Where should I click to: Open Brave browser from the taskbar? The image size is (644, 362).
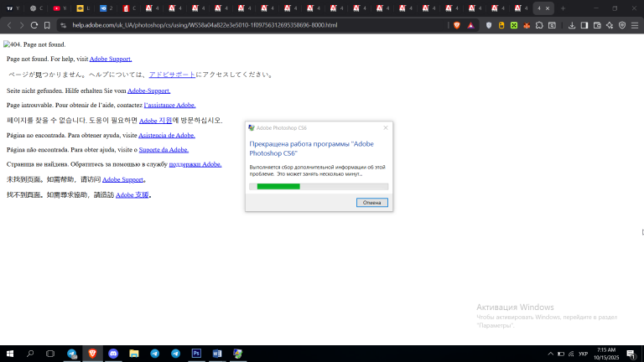[x=92, y=354]
